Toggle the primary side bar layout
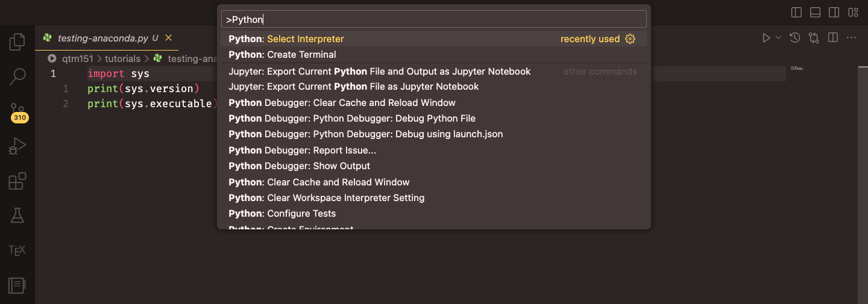Screen dimensions: 868x304 [x=796, y=12]
